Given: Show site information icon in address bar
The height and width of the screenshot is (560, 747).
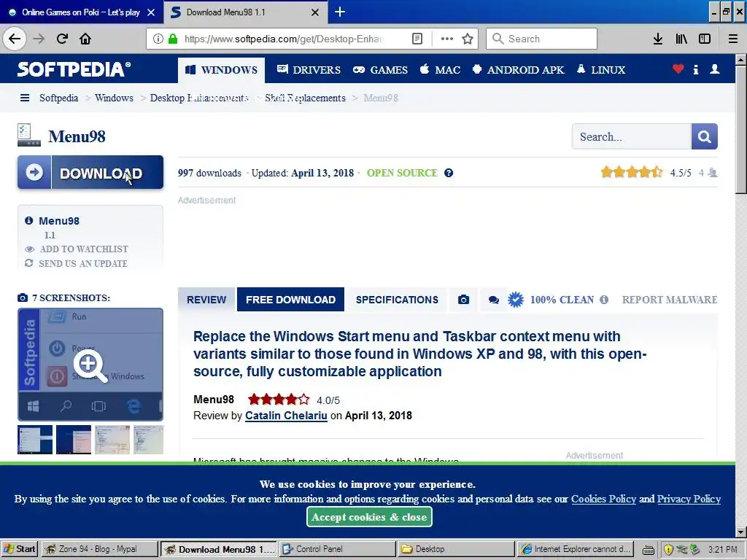Looking at the screenshot, I should point(158,39).
